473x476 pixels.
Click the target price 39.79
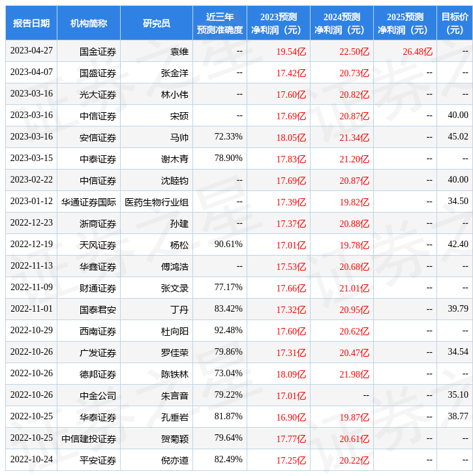(x=458, y=308)
